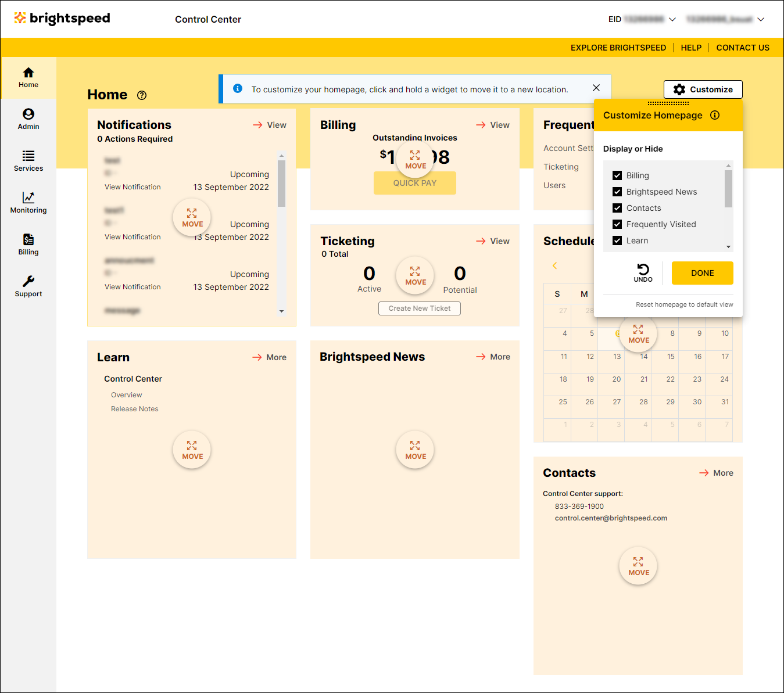Open the Notifications View link

pyautogui.click(x=270, y=125)
